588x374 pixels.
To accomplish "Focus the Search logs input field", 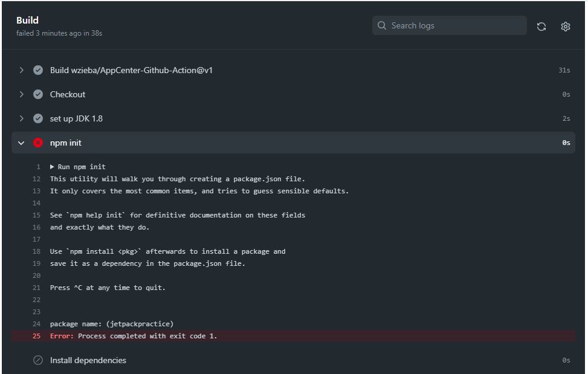I will coord(453,26).
